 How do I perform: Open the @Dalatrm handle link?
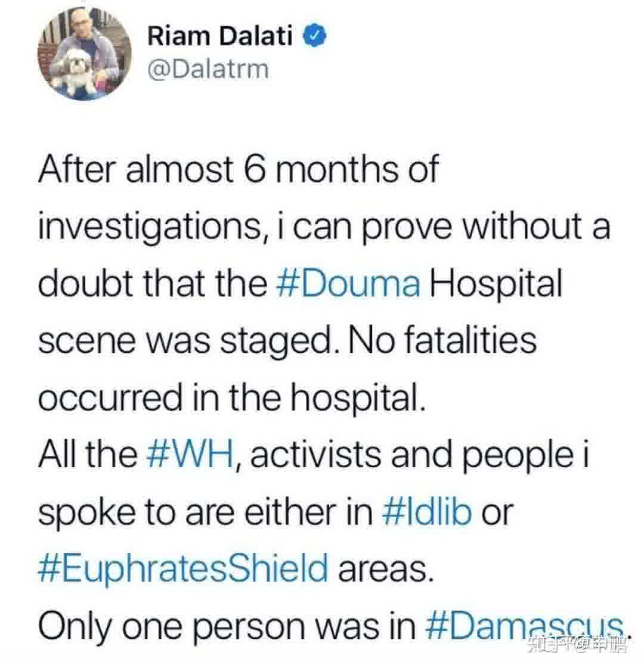tap(208, 70)
